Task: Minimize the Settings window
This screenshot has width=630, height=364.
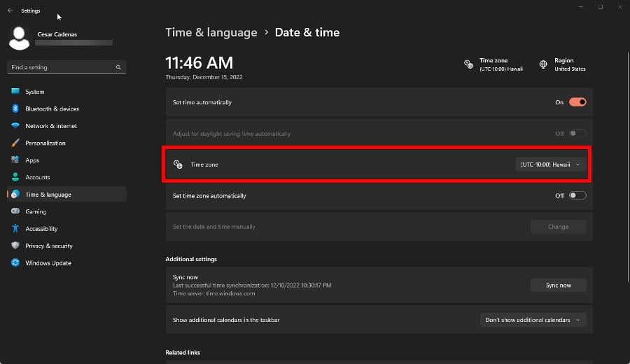Action: [x=580, y=7]
